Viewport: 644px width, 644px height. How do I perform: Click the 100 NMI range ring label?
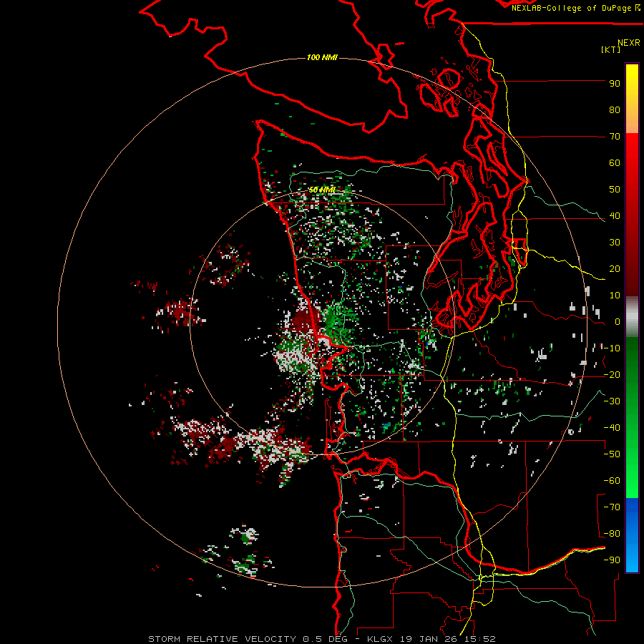[322, 57]
